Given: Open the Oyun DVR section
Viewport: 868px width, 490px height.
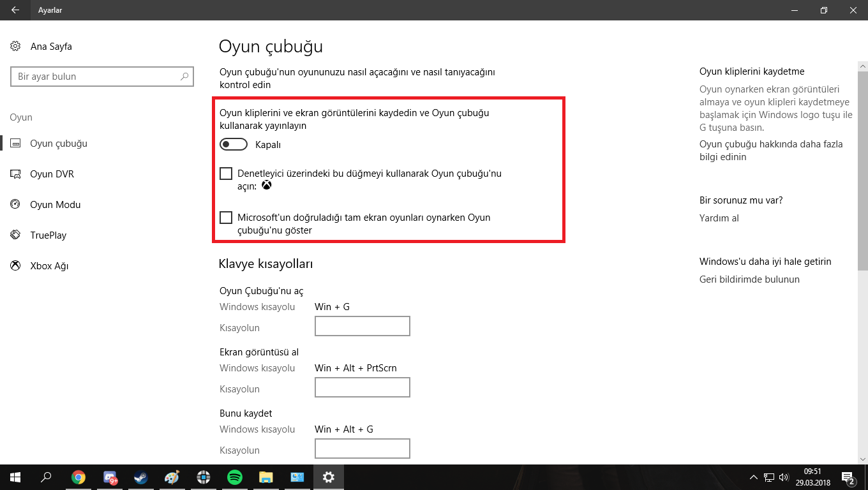Looking at the screenshot, I should click(x=52, y=174).
